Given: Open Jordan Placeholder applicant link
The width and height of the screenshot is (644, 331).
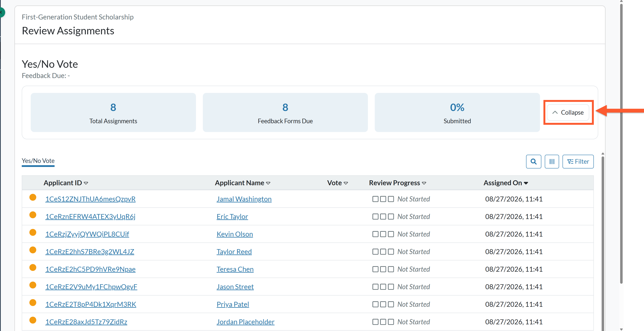Looking at the screenshot, I should pos(245,322).
